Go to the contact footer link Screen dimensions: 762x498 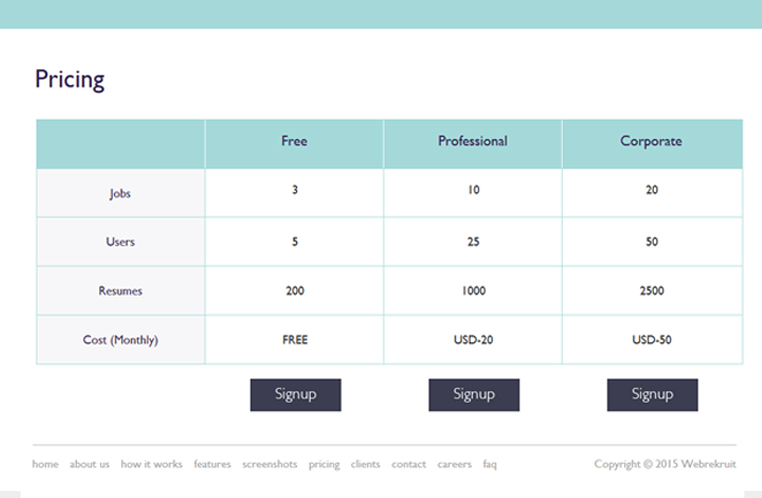pyautogui.click(x=408, y=464)
